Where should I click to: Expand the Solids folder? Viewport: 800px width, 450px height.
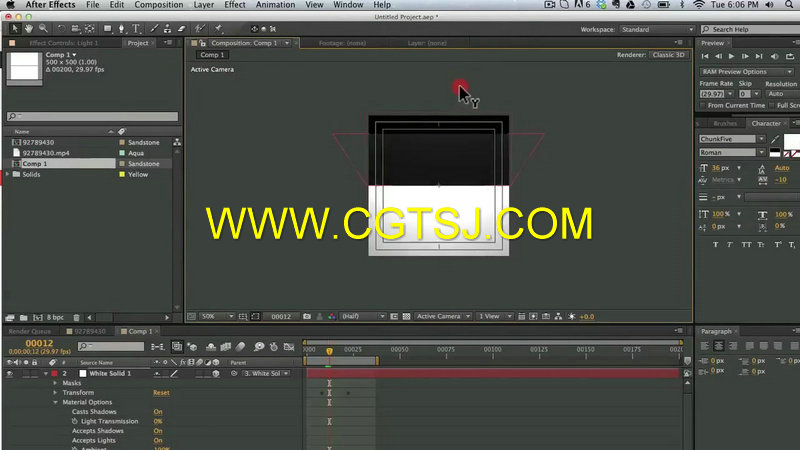8,174
